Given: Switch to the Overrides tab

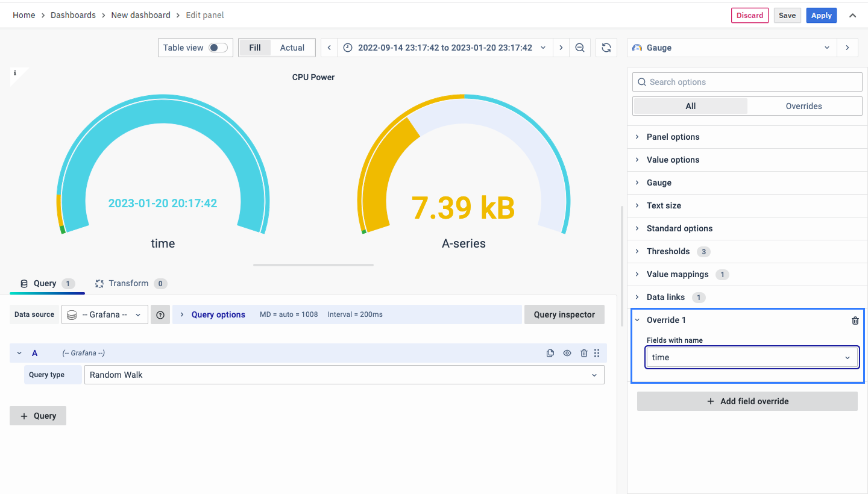Looking at the screenshot, I should [x=804, y=106].
